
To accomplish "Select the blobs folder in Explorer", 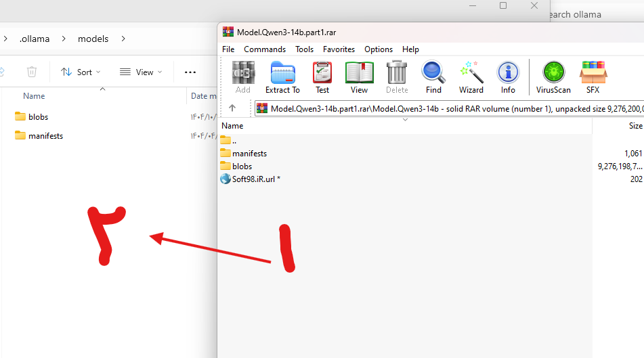I will (x=38, y=116).
